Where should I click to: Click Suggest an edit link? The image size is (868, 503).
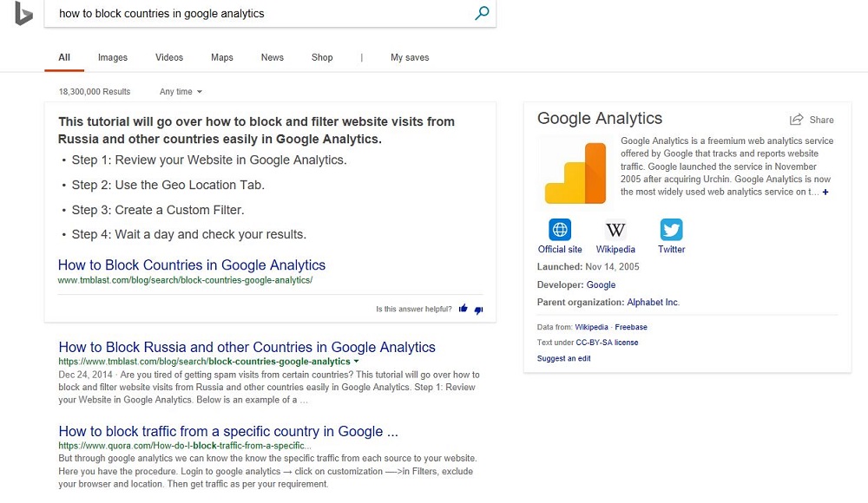tap(563, 358)
